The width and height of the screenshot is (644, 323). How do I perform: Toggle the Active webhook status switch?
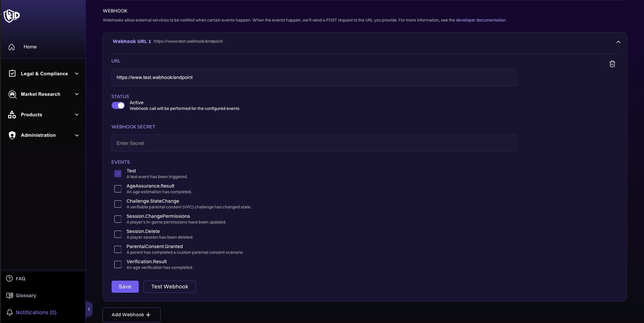click(118, 106)
